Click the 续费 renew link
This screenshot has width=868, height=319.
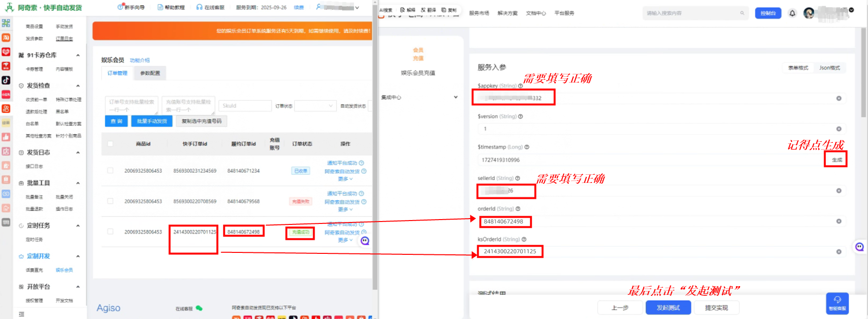point(299,8)
